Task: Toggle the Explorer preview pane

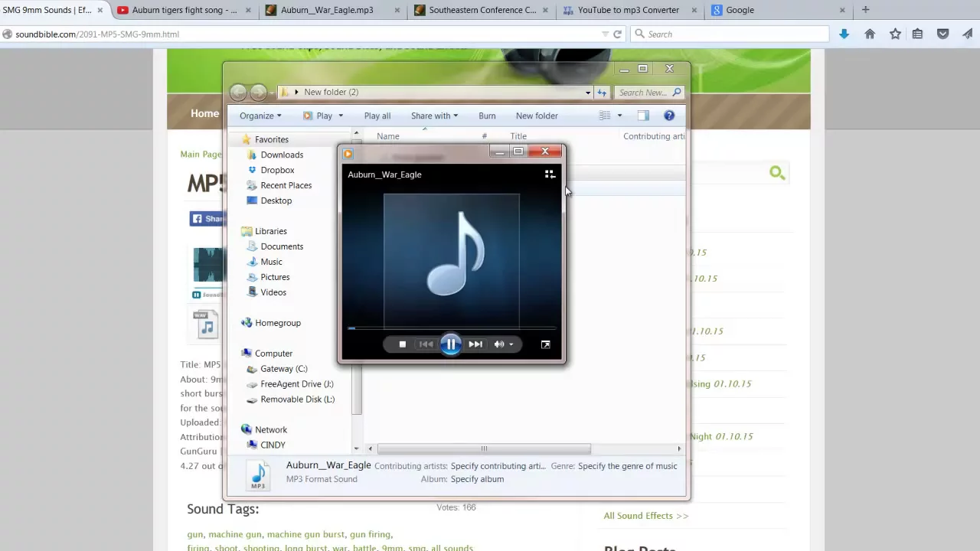Action: click(643, 116)
